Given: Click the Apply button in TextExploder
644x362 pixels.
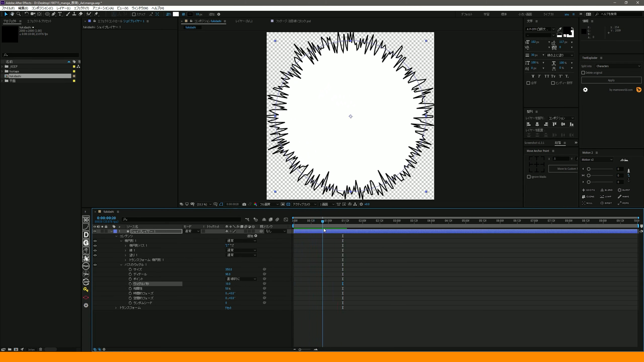Looking at the screenshot, I should pos(611,80).
